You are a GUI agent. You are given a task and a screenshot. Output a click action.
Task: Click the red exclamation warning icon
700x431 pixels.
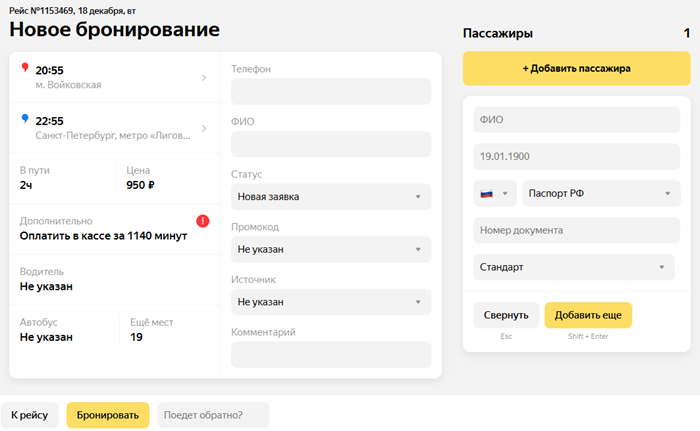(203, 221)
